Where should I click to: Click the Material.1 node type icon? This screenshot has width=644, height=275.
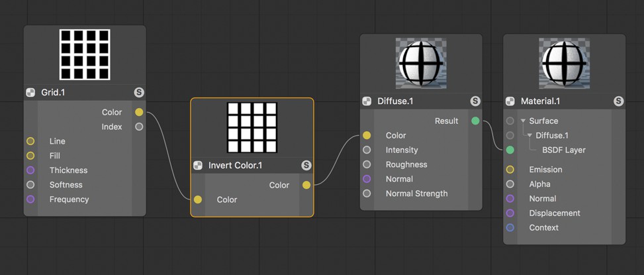coord(510,101)
